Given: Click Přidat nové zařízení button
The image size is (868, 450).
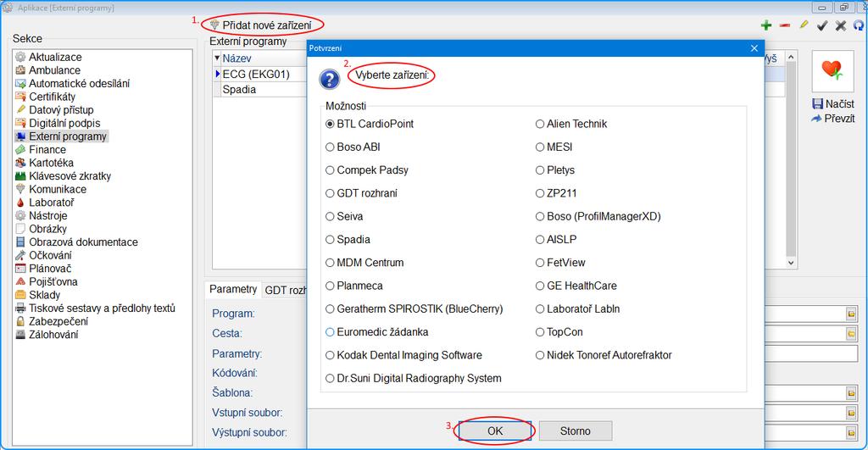Looking at the screenshot, I should click(x=261, y=25).
